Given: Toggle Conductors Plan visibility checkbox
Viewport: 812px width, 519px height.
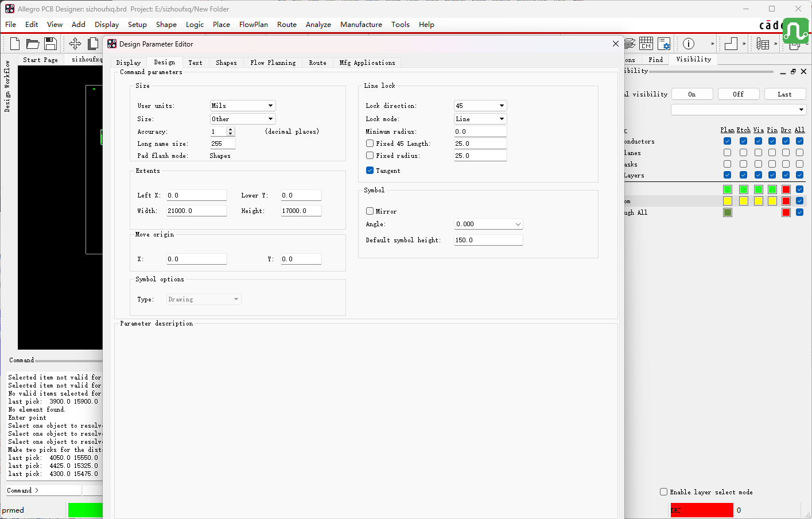Looking at the screenshot, I should tap(727, 141).
